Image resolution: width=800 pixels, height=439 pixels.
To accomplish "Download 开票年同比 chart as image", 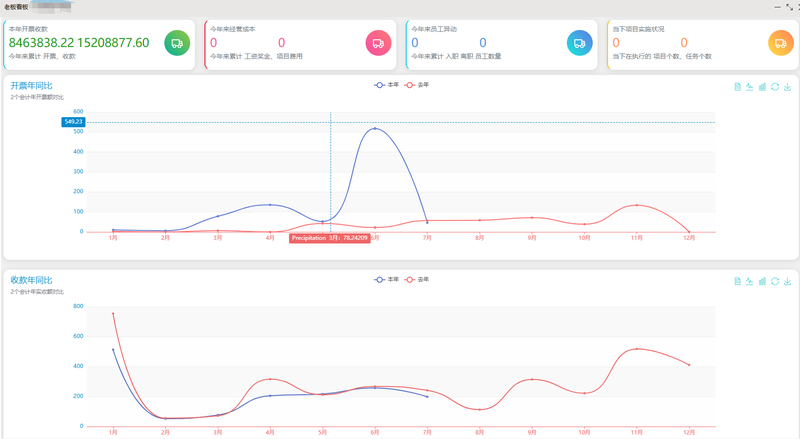I will 787,87.
